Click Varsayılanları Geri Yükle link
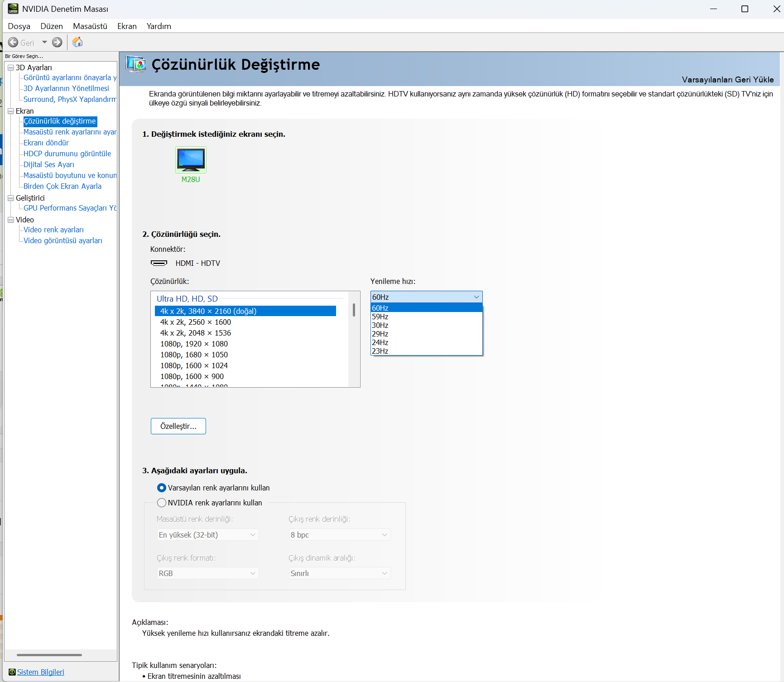Viewport: 784px width, 682px height. [728, 80]
